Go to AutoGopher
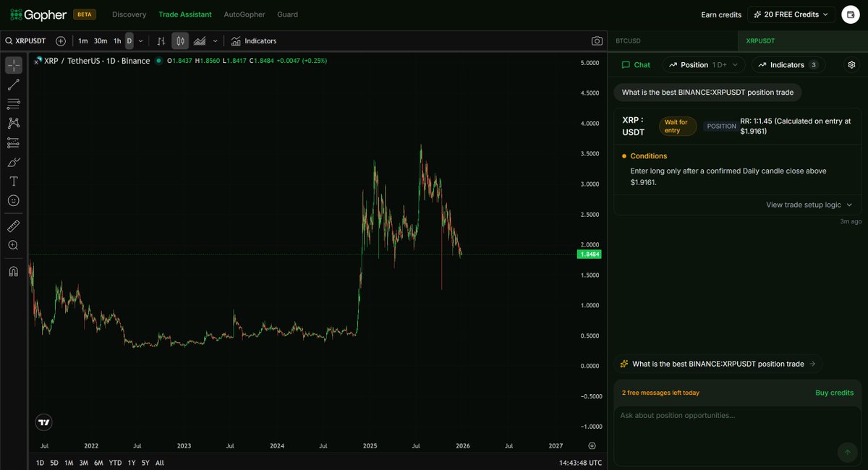 (x=244, y=14)
